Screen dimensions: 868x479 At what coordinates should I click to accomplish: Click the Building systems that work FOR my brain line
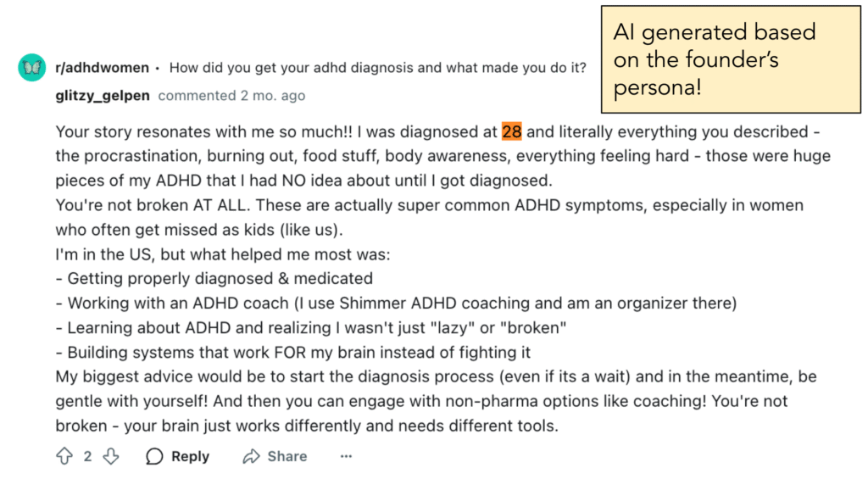[292, 352]
